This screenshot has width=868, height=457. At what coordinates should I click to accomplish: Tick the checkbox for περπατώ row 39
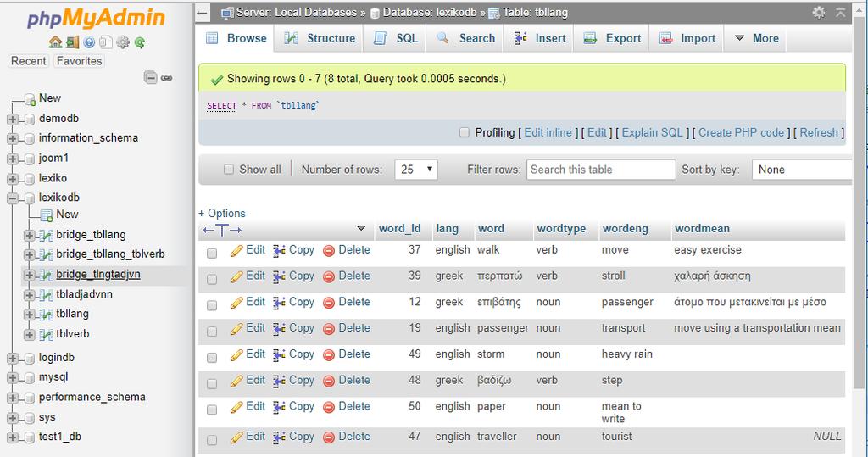(x=212, y=279)
